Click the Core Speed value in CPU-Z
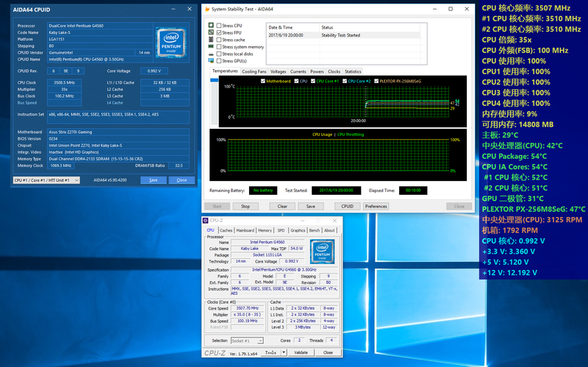This screenshot has height=367, width=588. tap(248, 308)
